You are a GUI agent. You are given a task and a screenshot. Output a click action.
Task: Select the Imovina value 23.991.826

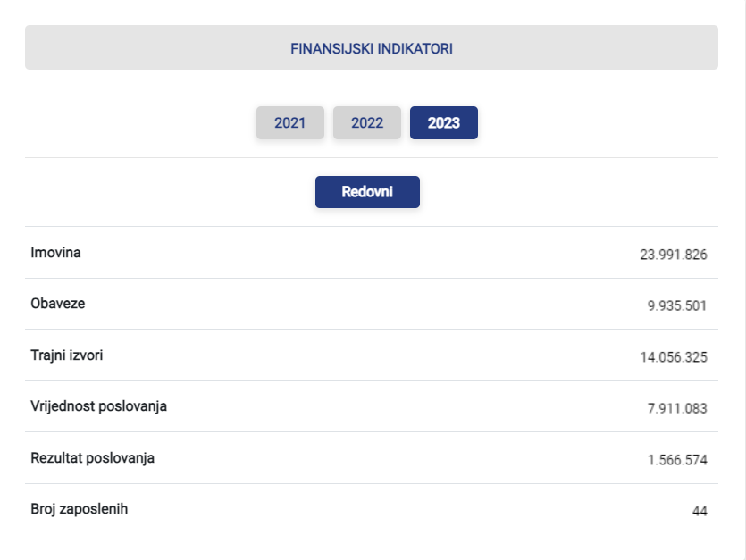(x=674, y=255)
